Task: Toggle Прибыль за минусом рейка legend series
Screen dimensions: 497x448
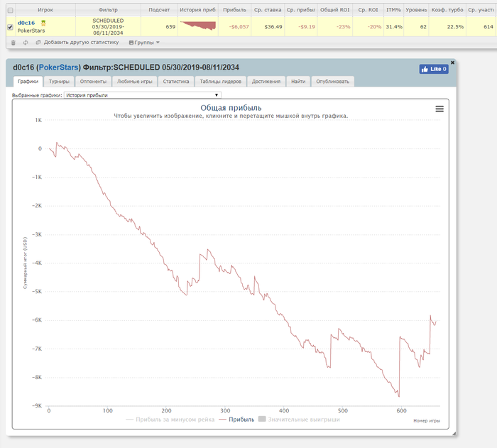Action: click(x=170, y=420)
